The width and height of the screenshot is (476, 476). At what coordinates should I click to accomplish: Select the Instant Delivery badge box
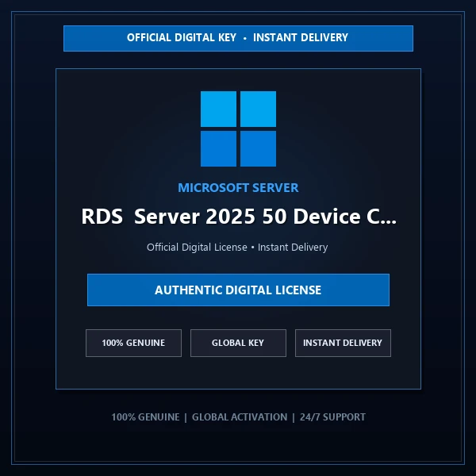click(x=343, y=343)
